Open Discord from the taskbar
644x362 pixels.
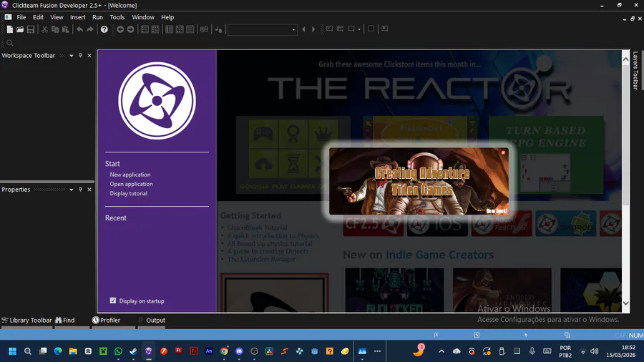(x=239, y=351)
